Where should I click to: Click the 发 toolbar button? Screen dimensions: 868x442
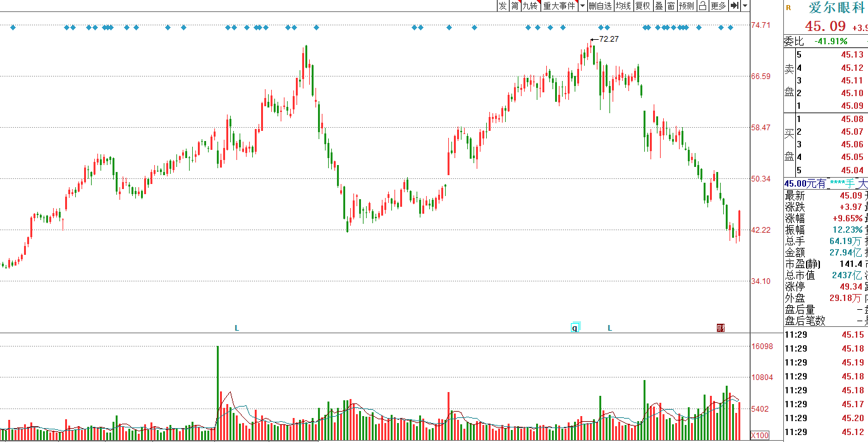click(502, 6)
